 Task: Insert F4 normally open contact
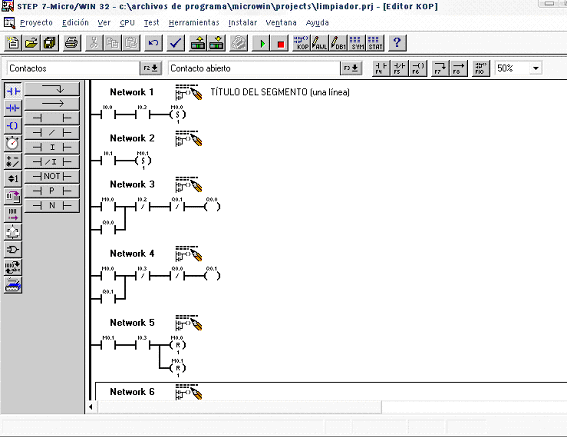tap(381, 68)
